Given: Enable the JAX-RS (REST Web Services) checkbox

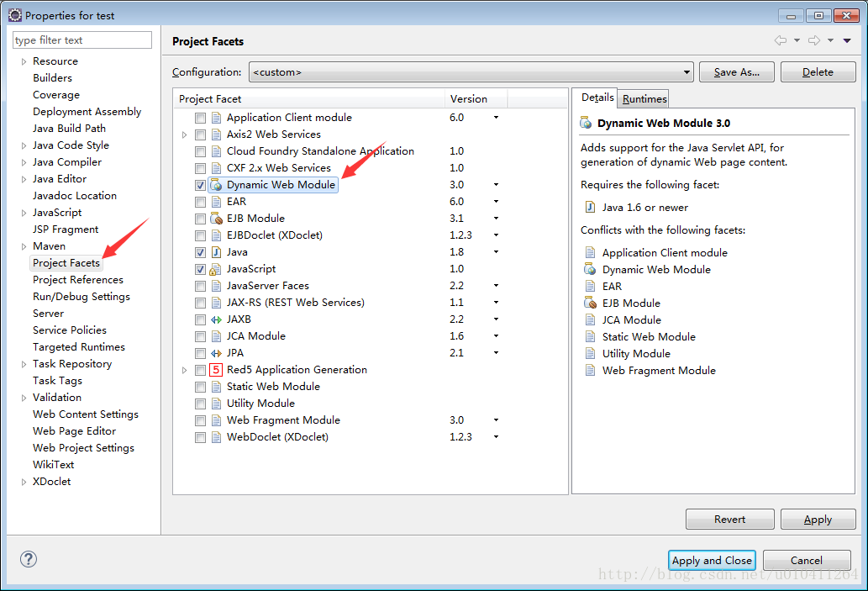Looking at the screenshot, I should coord(200,303).
